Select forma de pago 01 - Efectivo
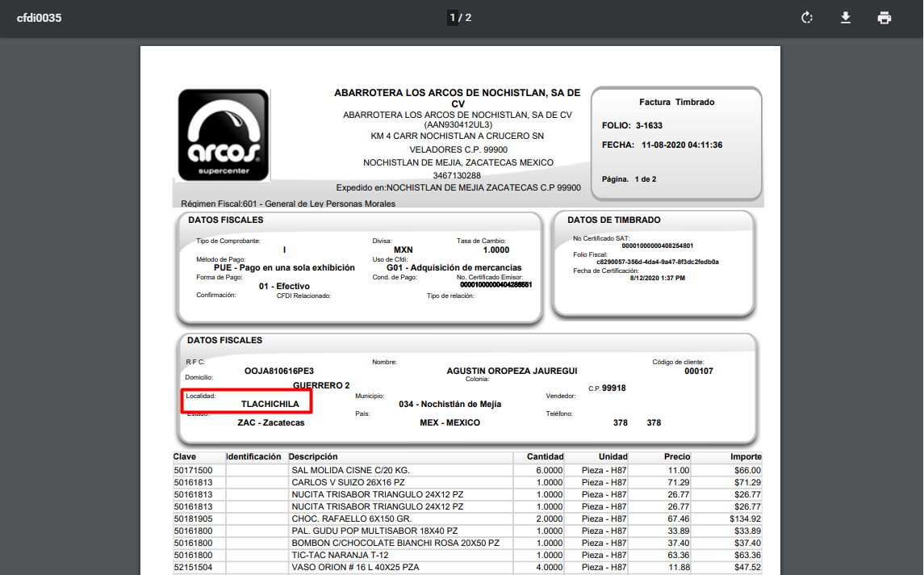924x575 pixels. 284,286
